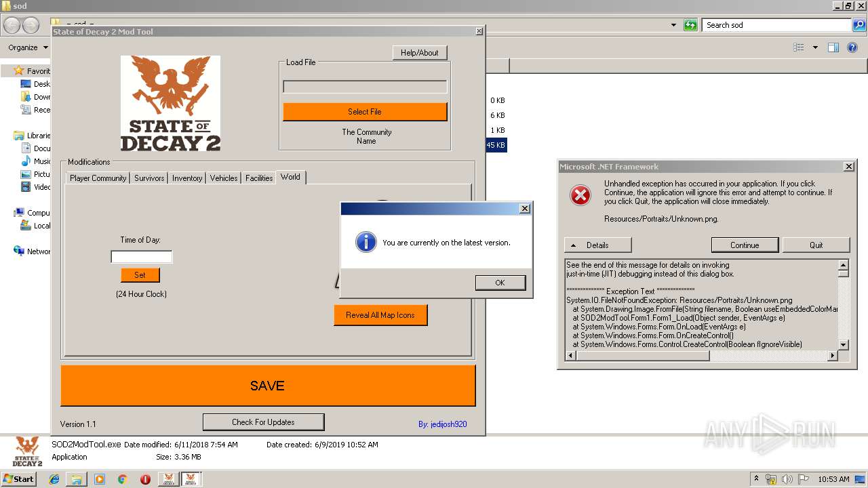Open Desktop in Explorer navigation pane
The image size is (868, 488).
click(35, 84)
